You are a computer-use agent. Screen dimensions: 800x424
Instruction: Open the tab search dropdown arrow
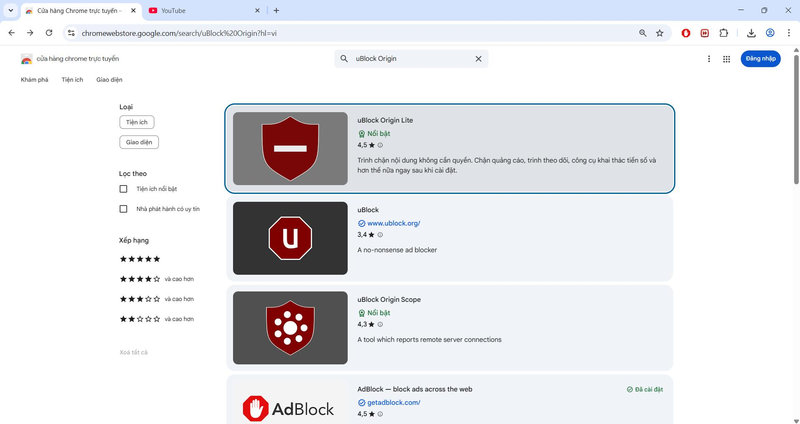pyautogui.click(x=11, y=10)
